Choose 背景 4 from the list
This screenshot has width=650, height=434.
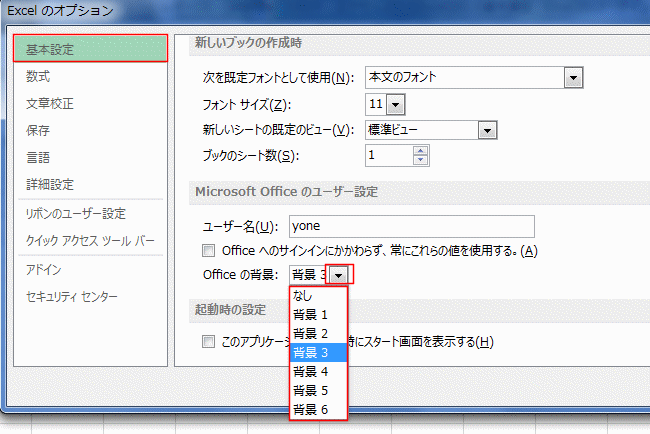point(318,371)
